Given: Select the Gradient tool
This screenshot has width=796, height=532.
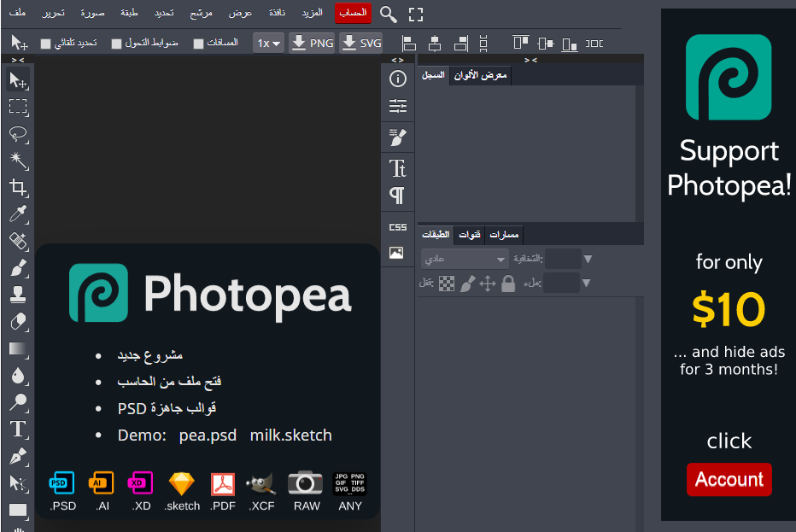Looking at the screenshot, I should [x=18, y=348].
